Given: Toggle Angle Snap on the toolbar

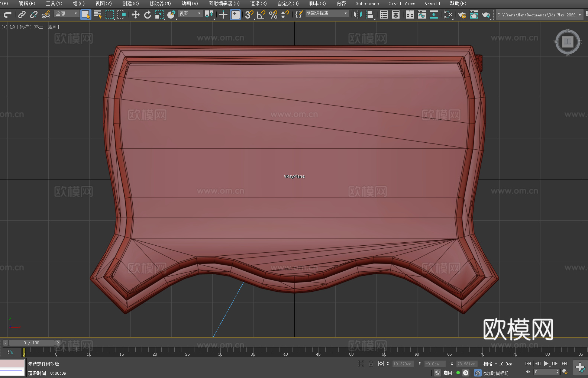Looking at the screenshot, I should tap(261, 15).
